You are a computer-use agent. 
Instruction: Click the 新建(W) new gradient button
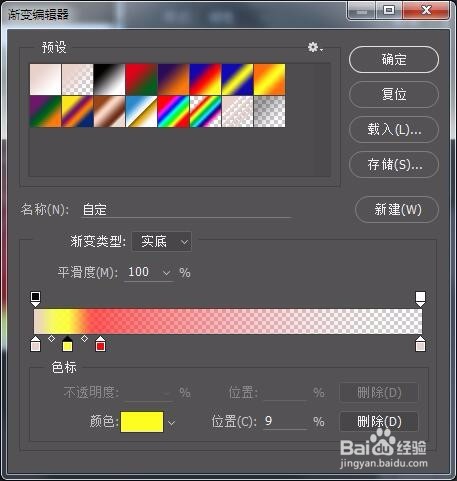tap(397, 210)
